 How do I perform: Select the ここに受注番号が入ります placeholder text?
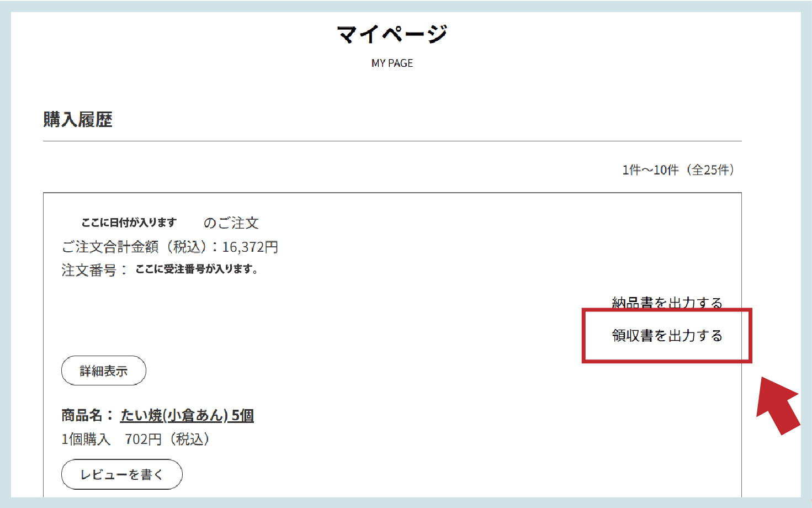point(197,269)
